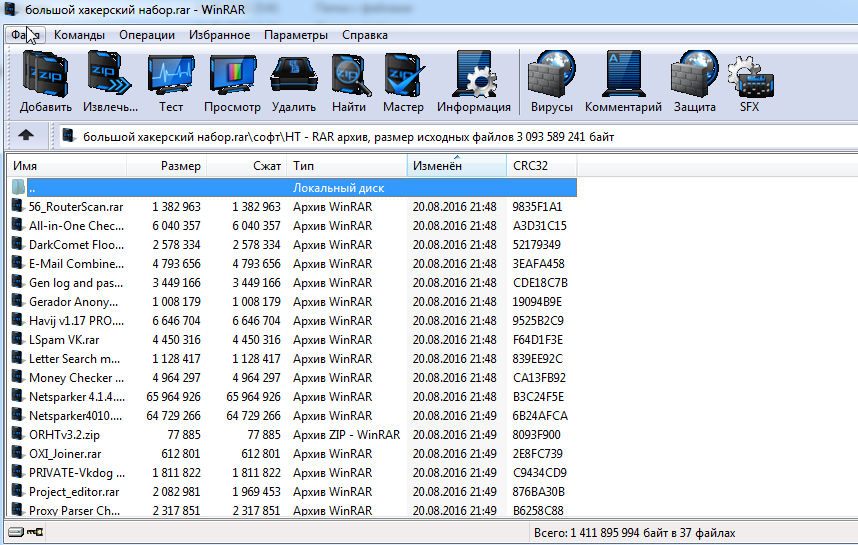Image resolution: width=858 pixels, height=545 pixels.
Task: Click size value 65 964 926 in Размер column
Action: pyautogui.click(x=173, y=397)
